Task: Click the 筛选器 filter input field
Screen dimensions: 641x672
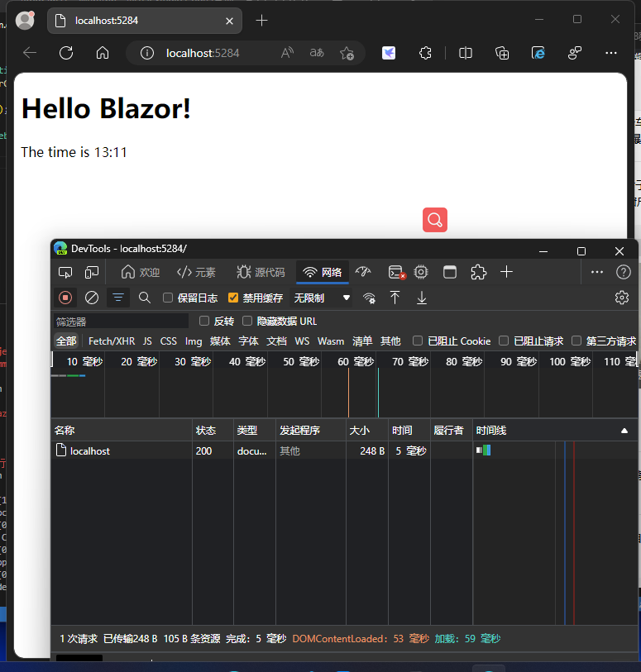Action: (x=121, y=321)
